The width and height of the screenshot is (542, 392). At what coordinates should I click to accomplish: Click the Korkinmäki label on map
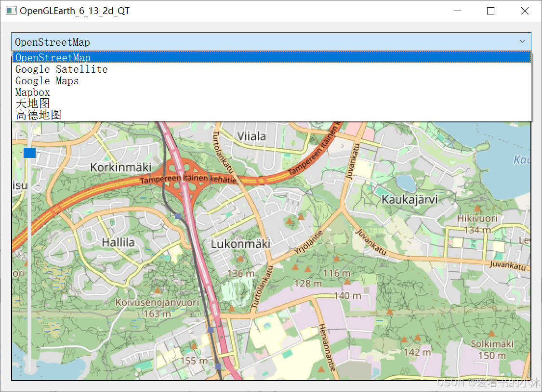click(x=120, y=168)
